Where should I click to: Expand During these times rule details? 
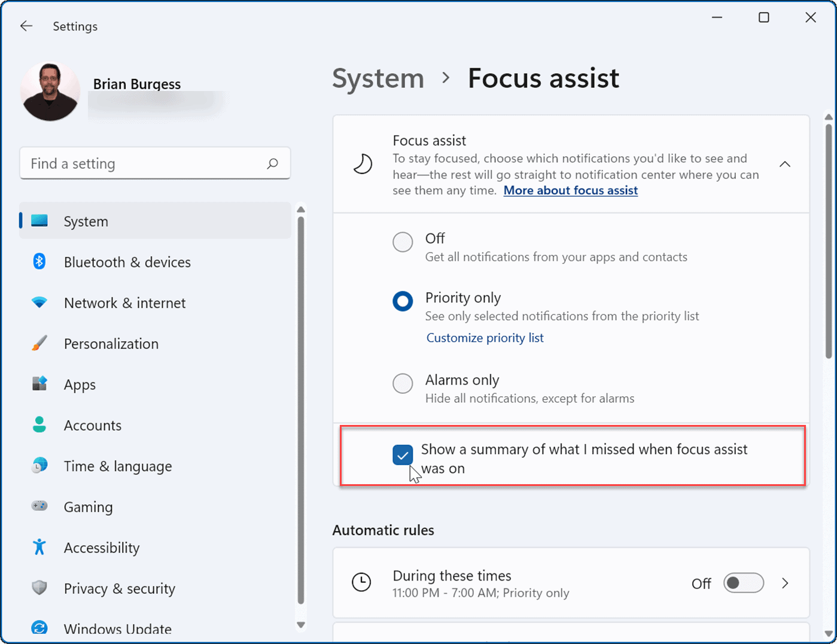coord(786,582)
